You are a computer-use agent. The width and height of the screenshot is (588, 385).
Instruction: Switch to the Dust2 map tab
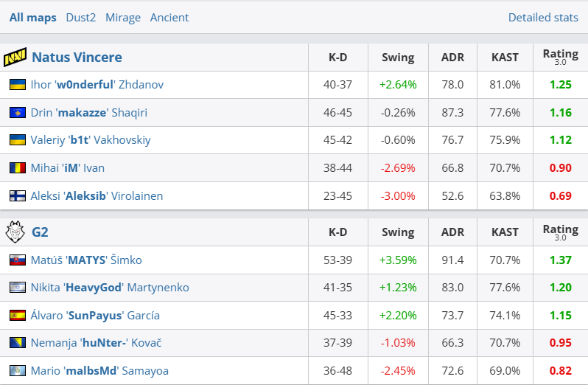click(x=80, y=17)
